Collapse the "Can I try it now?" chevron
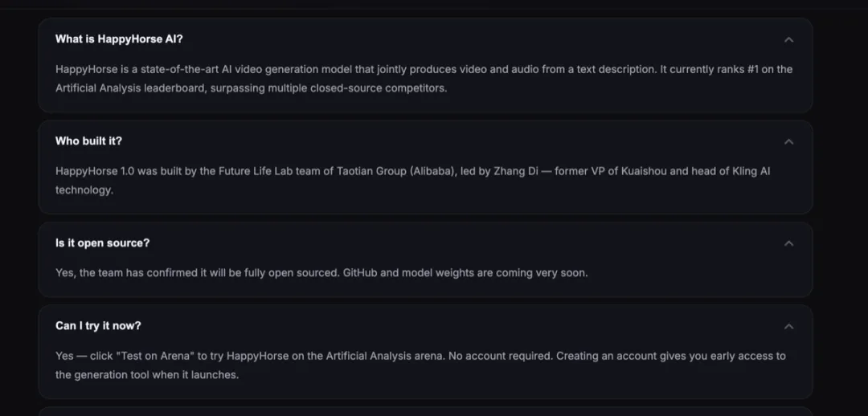Viewport: 868px width, 416px height. [x=788, y=326]
